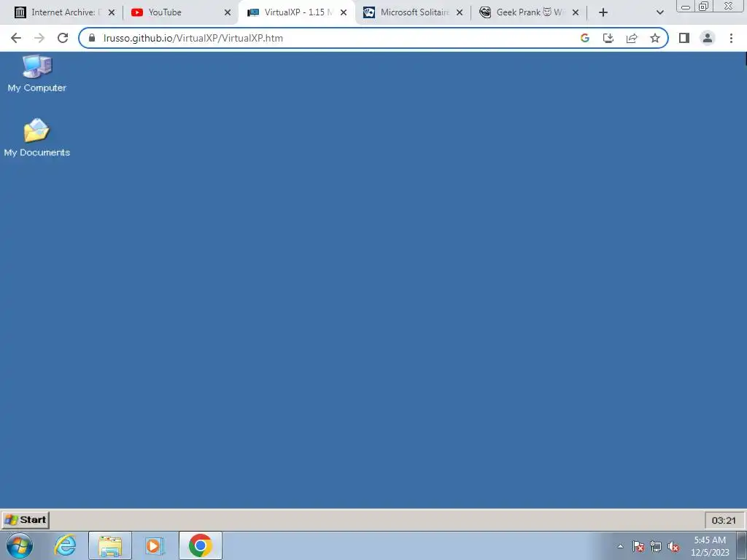
Task: Go forward to the next page
Action: (x=39, y=38)
